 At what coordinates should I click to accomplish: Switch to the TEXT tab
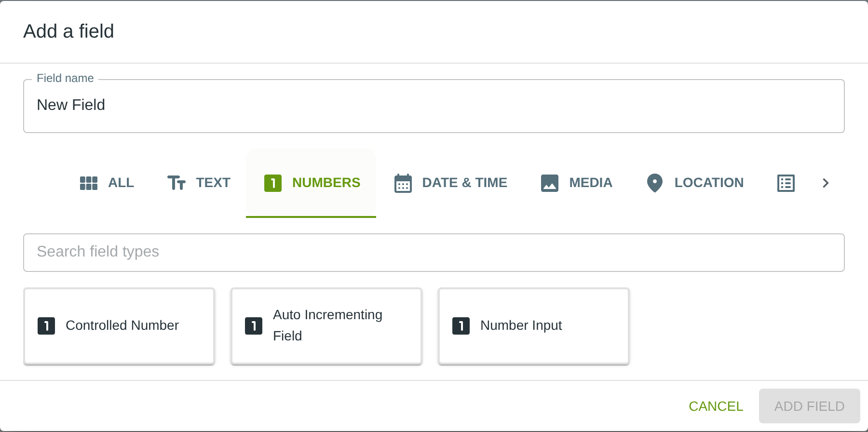(199, 183)
